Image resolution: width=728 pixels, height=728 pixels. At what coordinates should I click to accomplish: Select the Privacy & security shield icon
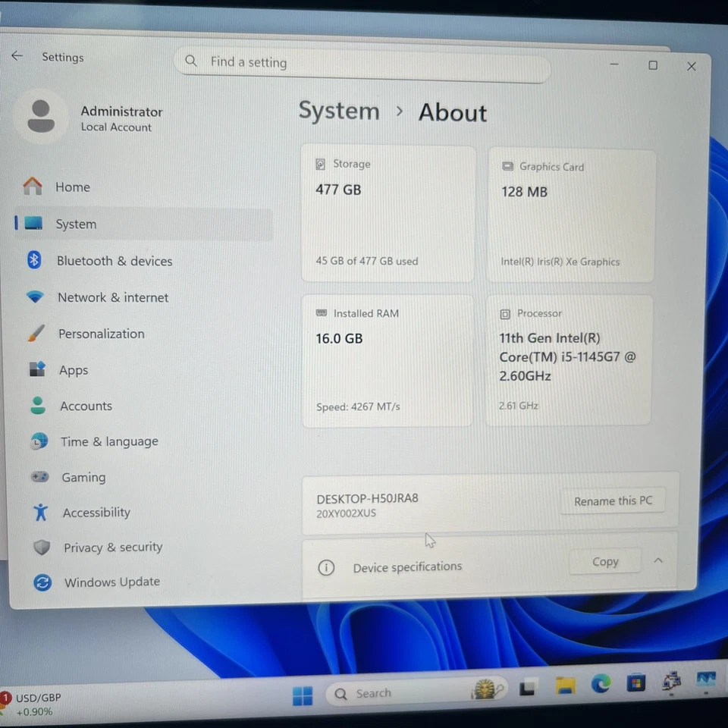[x=35, y=547]
